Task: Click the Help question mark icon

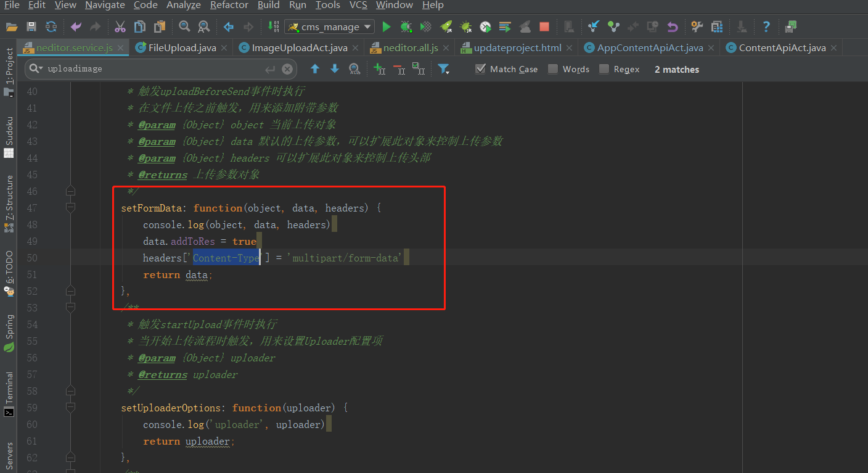Action: tap(766, 27)
